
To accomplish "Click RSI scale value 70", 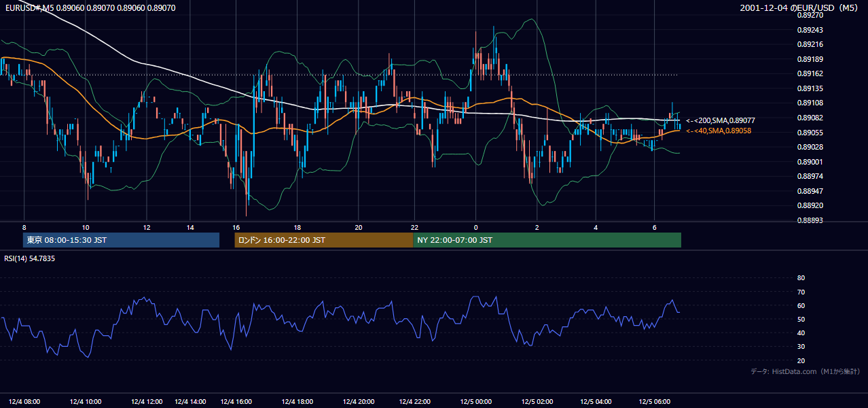I will (x=801, y=292).
